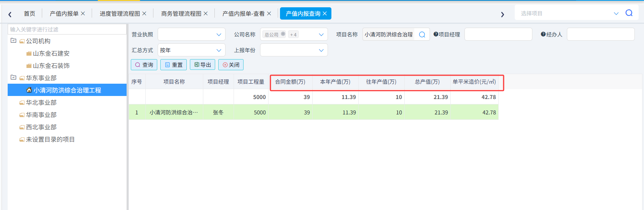Click the 查询 button
This screenshot has height=210, width=644.
[x=144, y=65]
